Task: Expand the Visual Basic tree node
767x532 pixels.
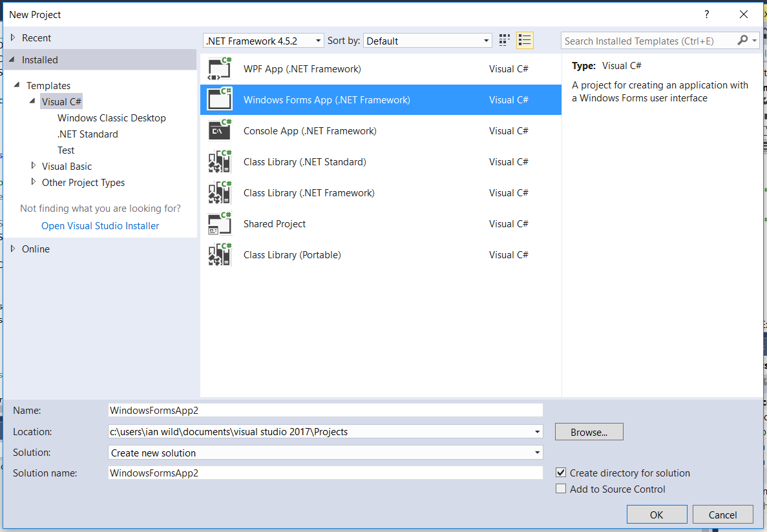Action: click(x=33, y=166)
